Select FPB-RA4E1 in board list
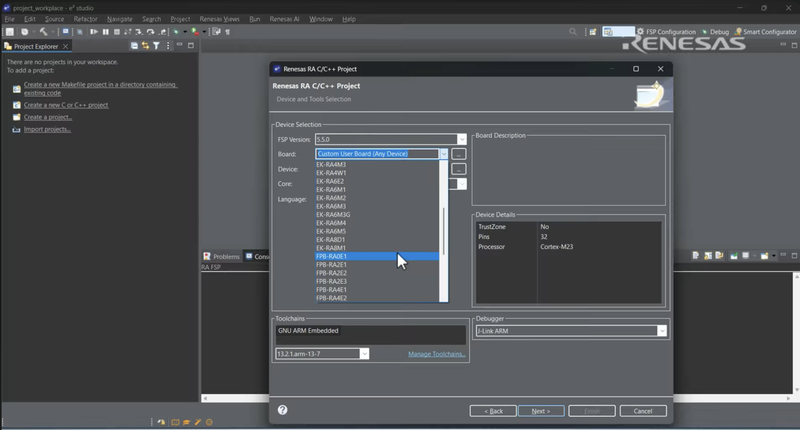The width and height of the screenshot is (800, 430). 377,290
